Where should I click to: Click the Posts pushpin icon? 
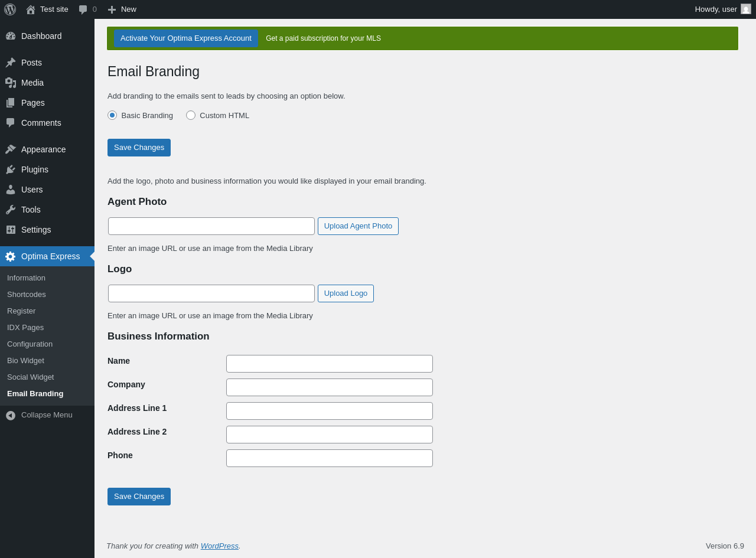tap(11, 63)
